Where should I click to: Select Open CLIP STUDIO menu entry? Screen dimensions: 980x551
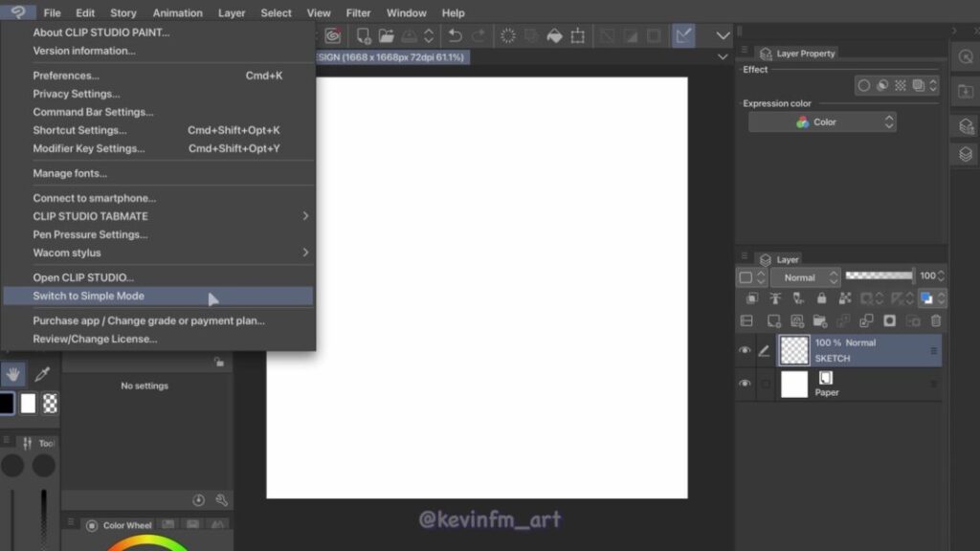tap(159, 277)
